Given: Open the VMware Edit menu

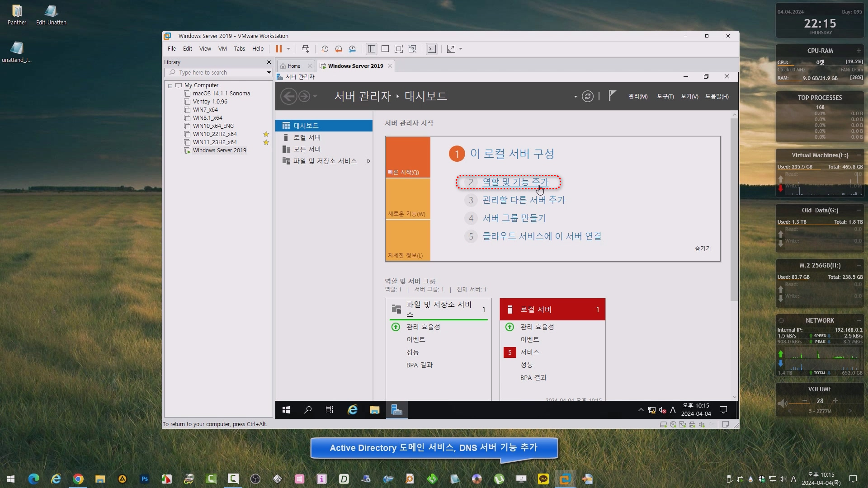Looking at the screenshot, I should (188, 49).
